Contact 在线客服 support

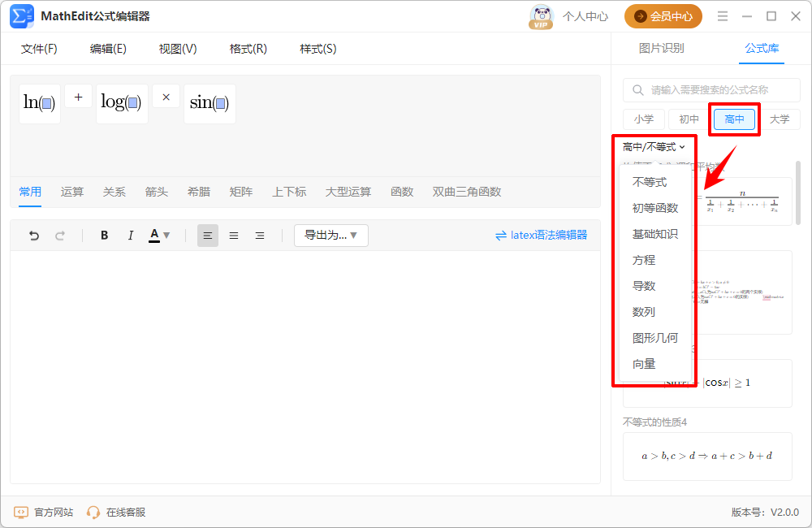click(116, 513)
